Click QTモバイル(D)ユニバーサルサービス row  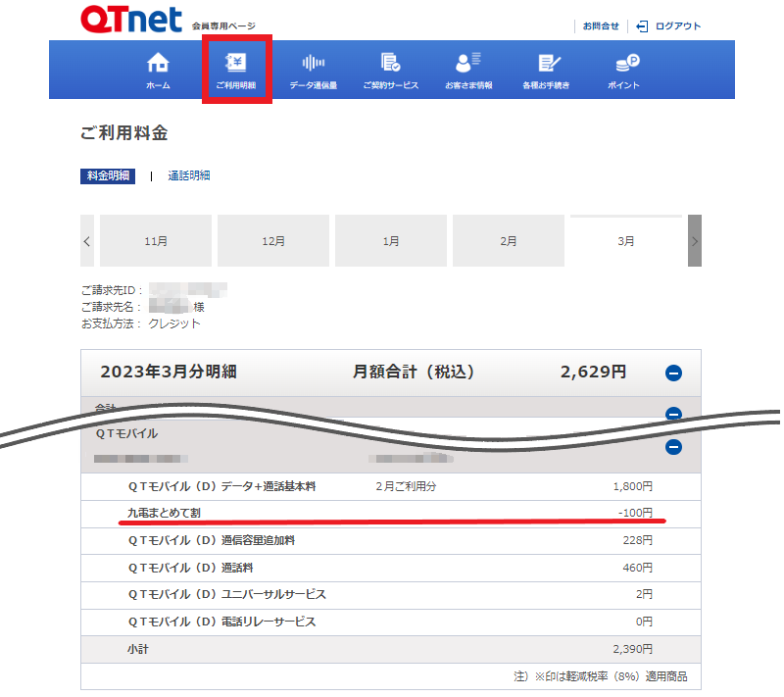[x=390, y=594]
